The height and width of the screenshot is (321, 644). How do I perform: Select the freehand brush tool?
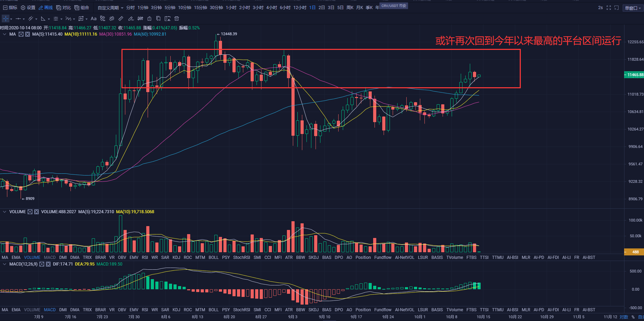coord(131,18)
